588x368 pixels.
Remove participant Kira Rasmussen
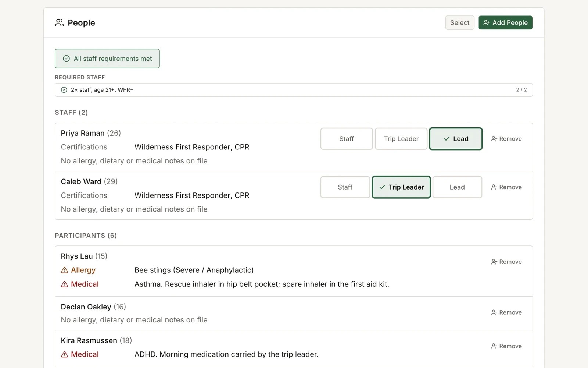click(506, 346)
